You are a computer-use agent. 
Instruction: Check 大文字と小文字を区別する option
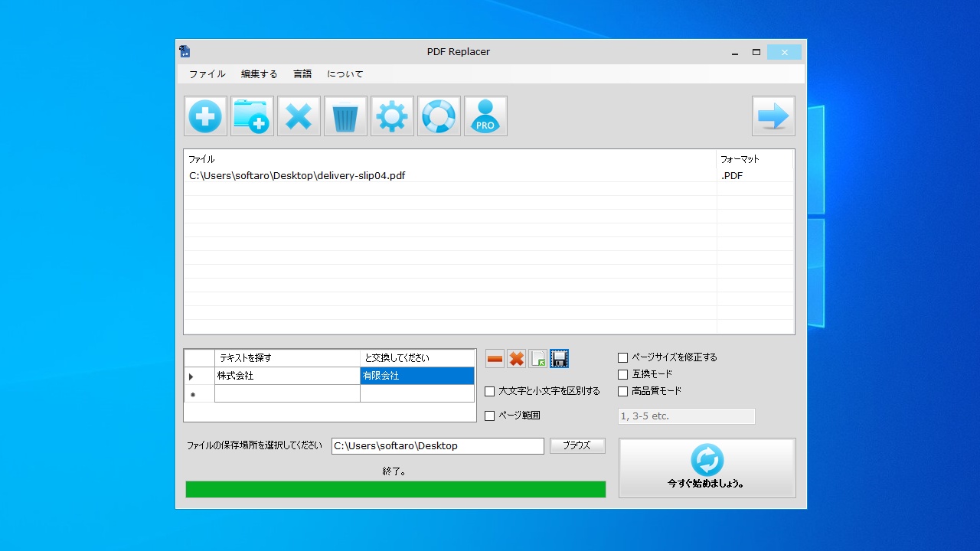click(490, 392)
